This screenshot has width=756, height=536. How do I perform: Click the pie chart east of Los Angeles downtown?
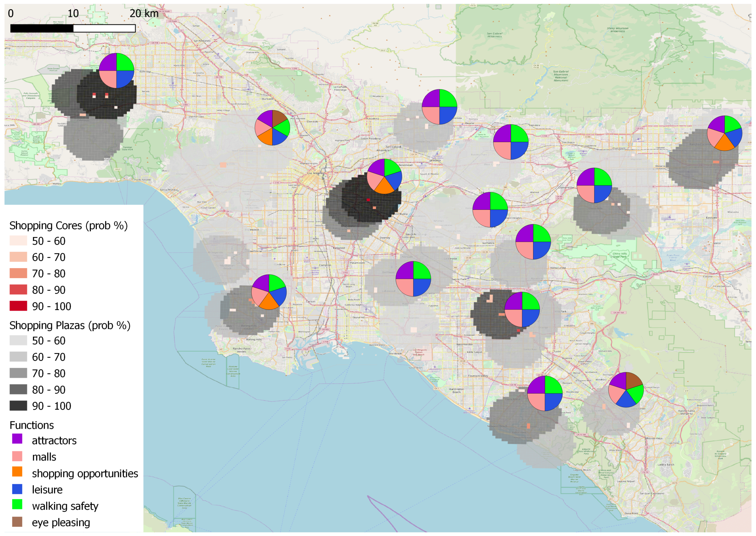pos(385,176)
